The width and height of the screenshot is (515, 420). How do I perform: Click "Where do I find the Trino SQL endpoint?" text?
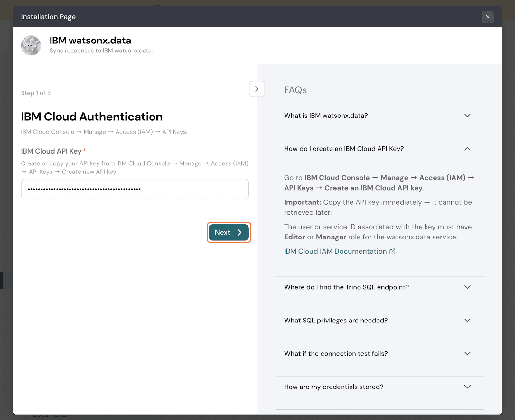click(x=346, y=287)
